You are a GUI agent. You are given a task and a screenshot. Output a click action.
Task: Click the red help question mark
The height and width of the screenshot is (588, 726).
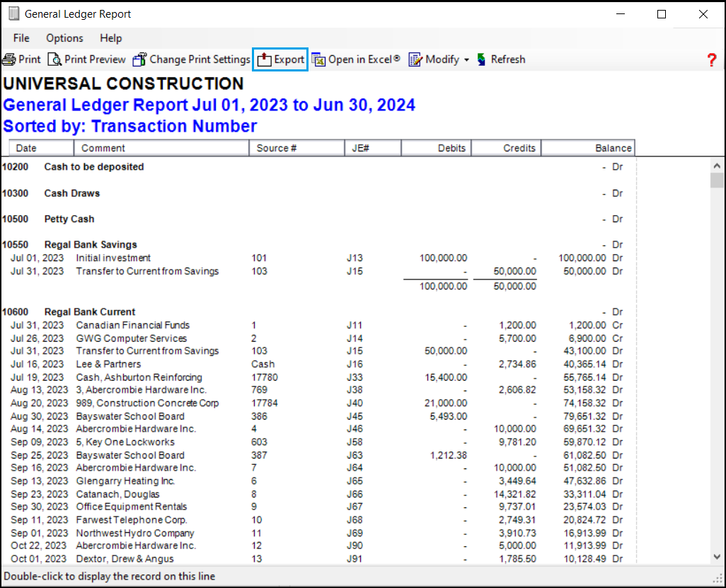[x=712, y=59]
